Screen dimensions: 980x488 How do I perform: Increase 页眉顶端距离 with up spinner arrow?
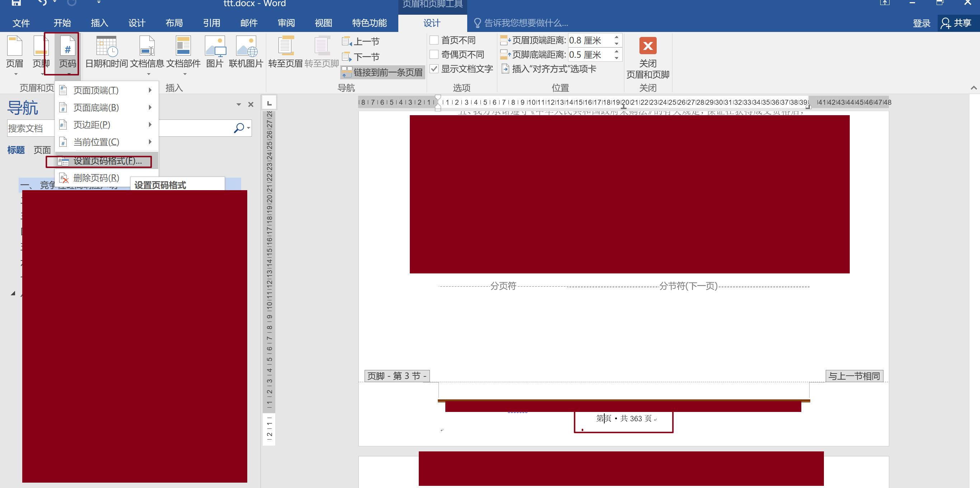tap(616, 37)
